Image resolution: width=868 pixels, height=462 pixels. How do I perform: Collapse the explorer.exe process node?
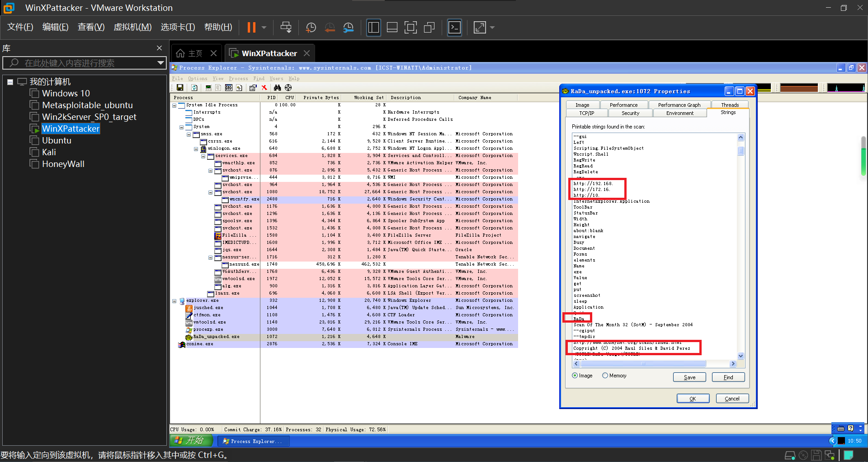175,300
